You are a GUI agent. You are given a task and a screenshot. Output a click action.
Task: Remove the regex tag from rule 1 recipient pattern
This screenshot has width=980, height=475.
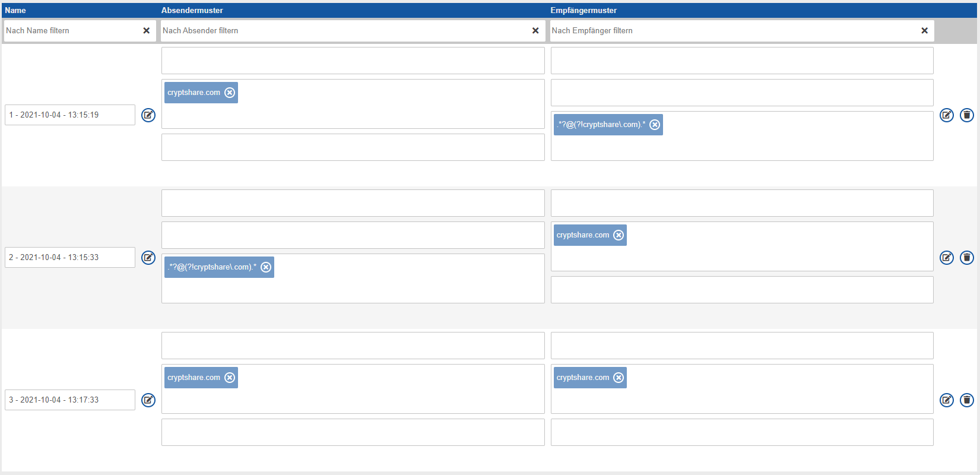655,125
